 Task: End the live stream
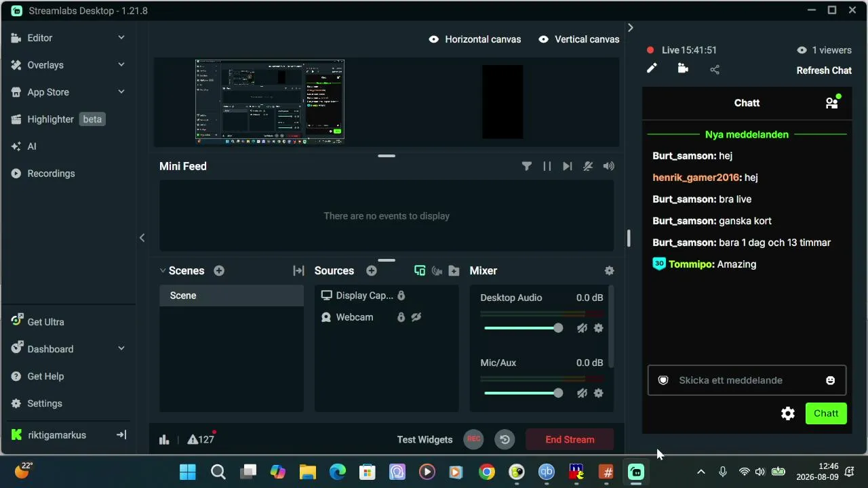(x=570, y=439)
